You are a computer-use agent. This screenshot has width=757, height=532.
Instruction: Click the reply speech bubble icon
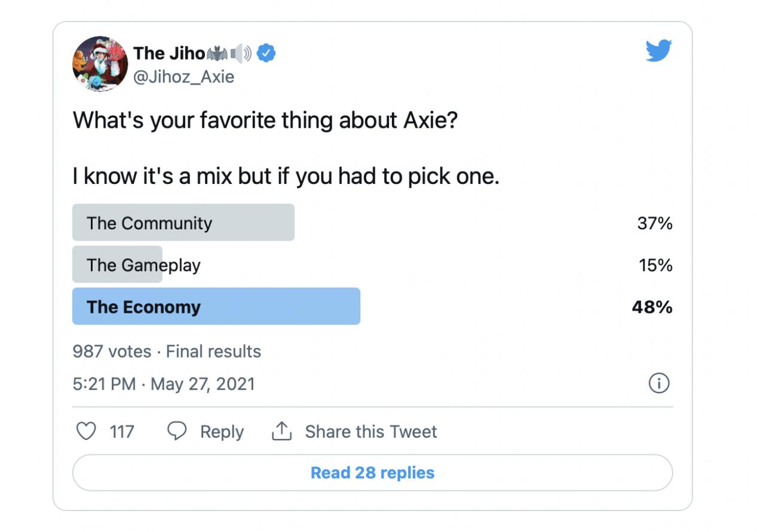click(177, 431)
